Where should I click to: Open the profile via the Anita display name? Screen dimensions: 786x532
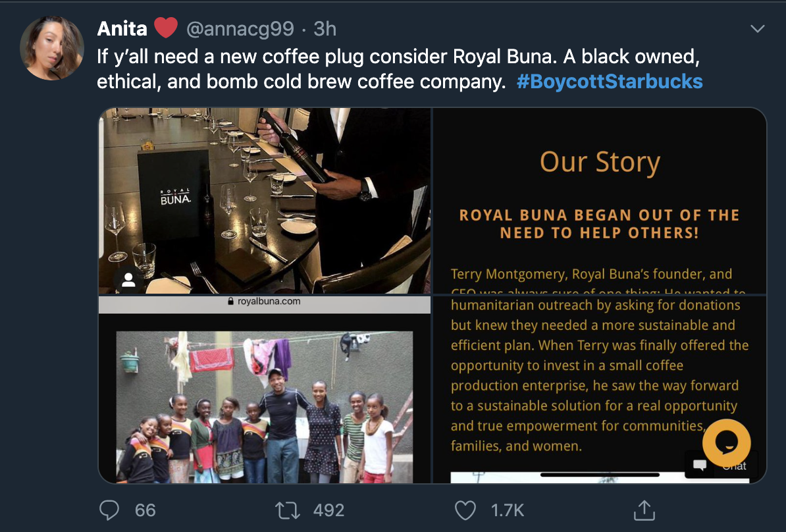point(122,29)
